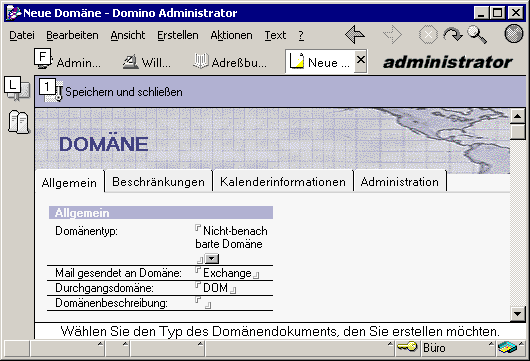This screenshot has width=530, height=361.
Task: Switch to the Kalenderinformationen tab
Action: (283, 182)
